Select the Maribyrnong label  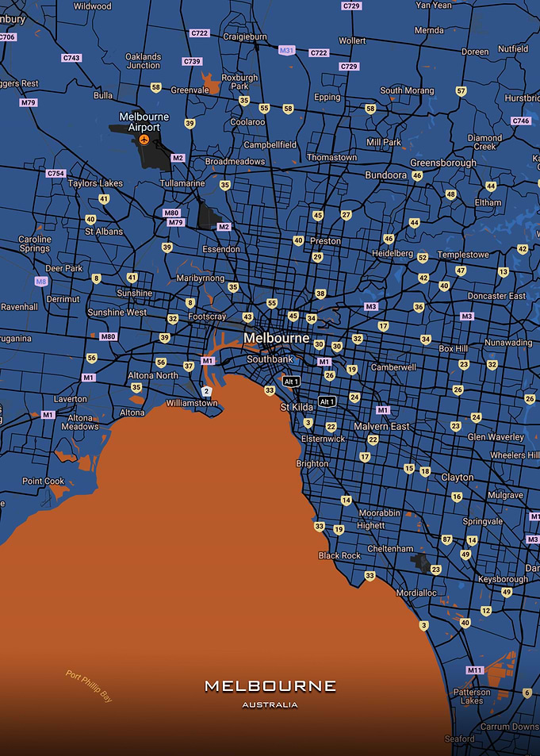click(200, 278)
